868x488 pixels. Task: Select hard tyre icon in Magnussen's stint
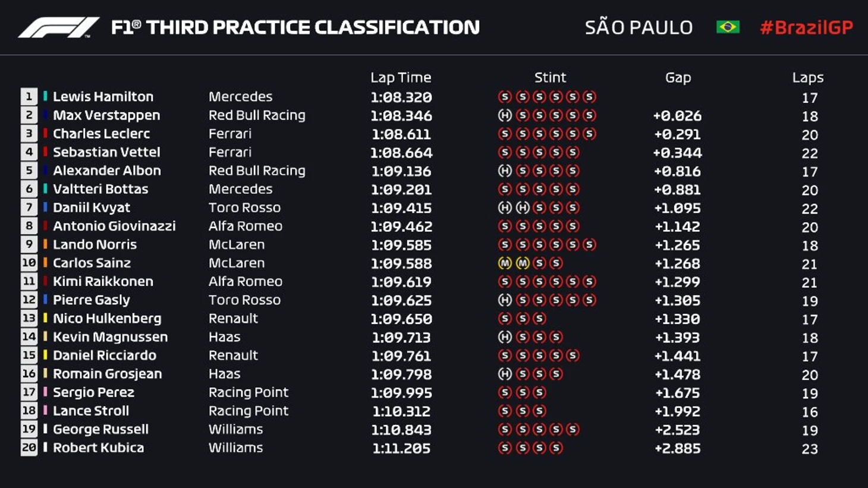tap(505, 337)
